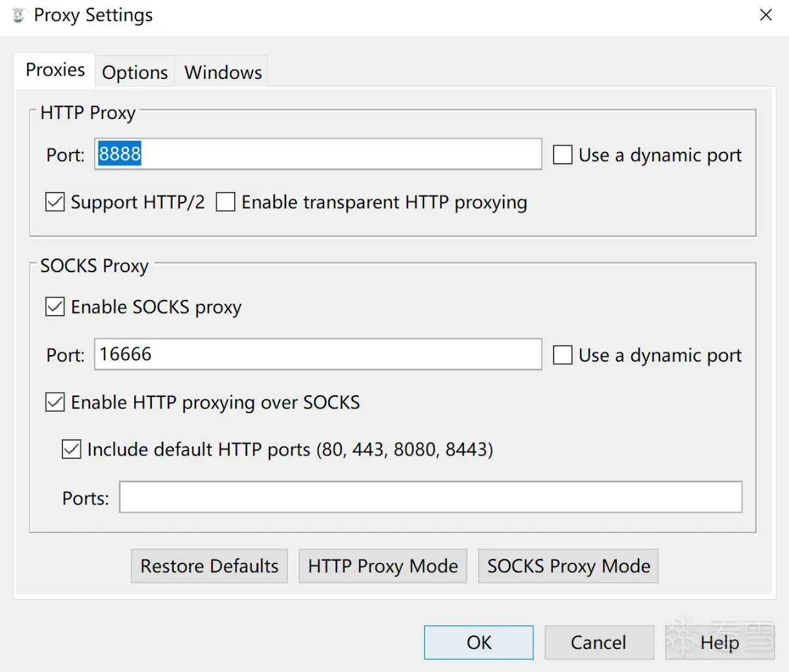789x672 pixels.
Task: Close the Proxy Settings dialog
Action: (x=766, y=15)
